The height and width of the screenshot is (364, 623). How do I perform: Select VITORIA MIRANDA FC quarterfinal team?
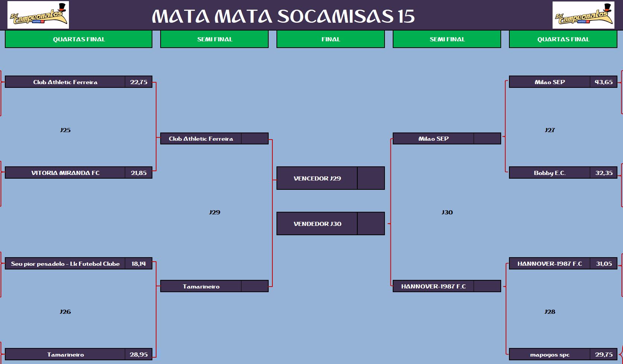pos(65,173)
